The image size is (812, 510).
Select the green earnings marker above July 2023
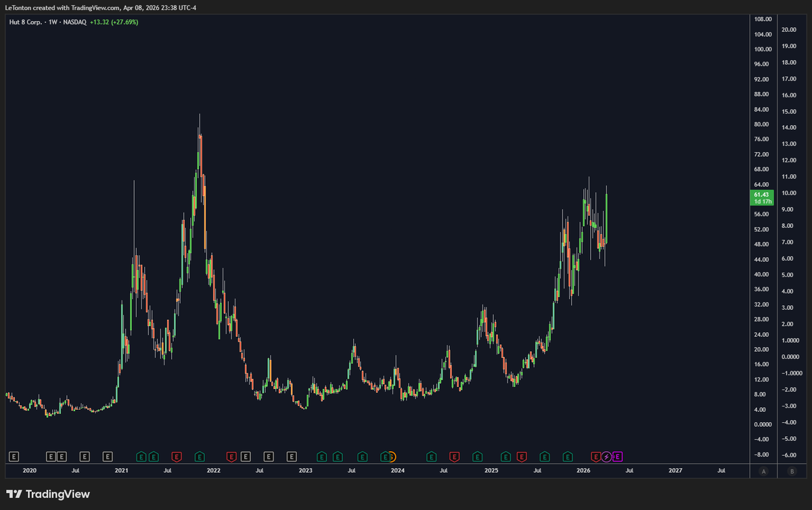(x=362, y=457)
